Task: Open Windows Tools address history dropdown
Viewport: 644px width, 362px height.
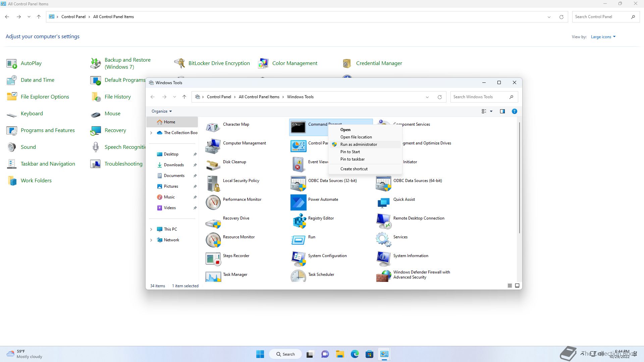Action: click(427, 97)
